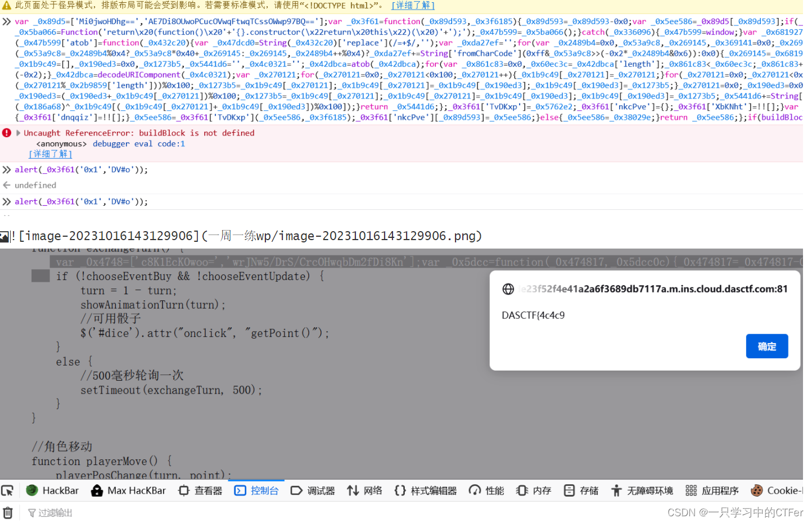Viewport: 812px width, 523px height.
Task: Switch to the 性能 performance tab
Action: [487, 490]
